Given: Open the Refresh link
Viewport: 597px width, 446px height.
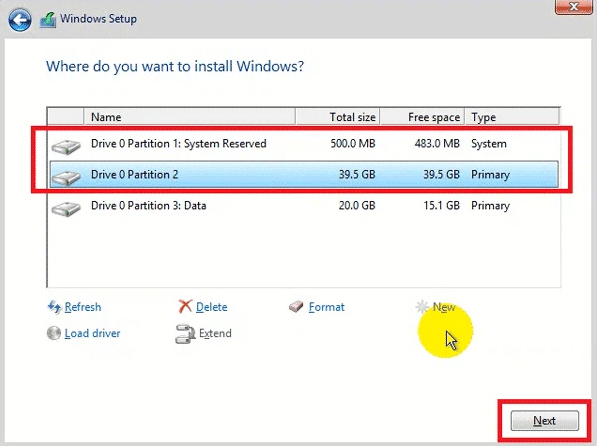Looking at the screenshot, I should pyautogui.click(x=83, y=307).
